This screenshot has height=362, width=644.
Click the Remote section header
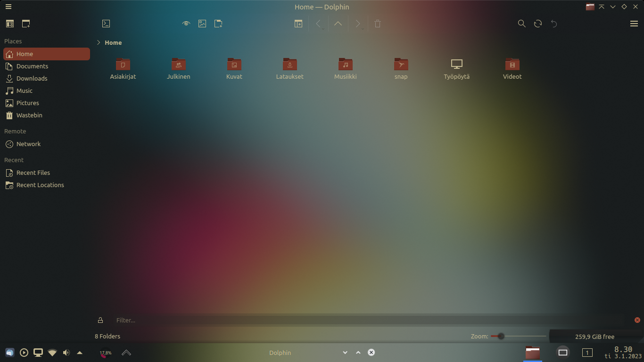point(15,131)
